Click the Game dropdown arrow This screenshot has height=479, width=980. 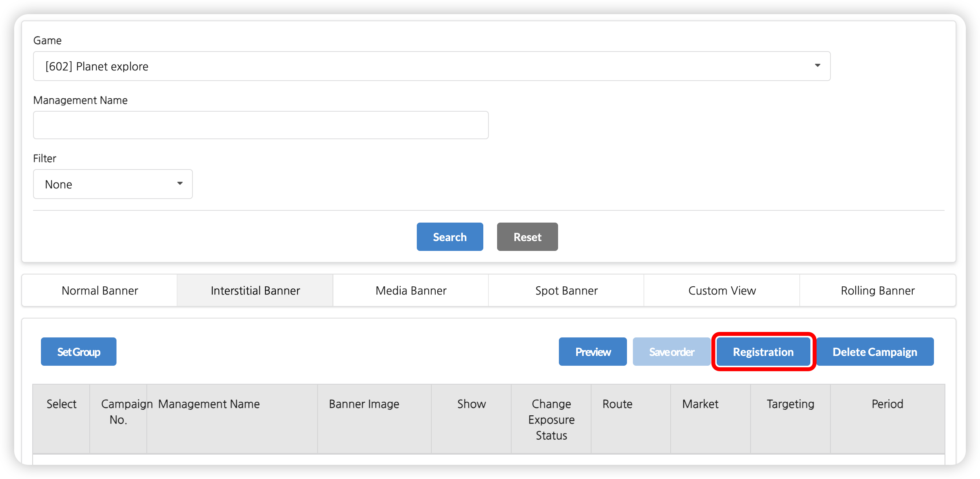coord(817,66)
